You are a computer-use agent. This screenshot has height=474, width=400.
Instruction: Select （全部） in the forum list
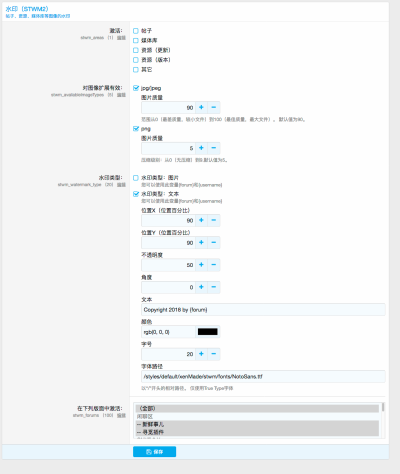click(x=257, y=408)
